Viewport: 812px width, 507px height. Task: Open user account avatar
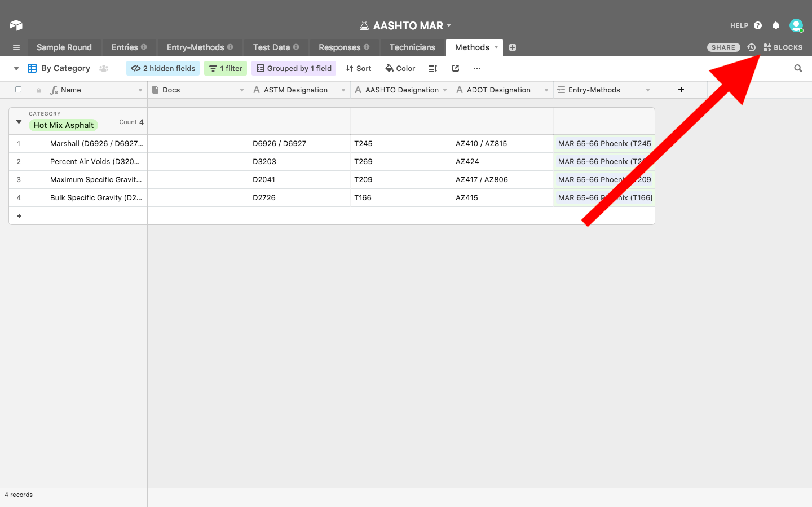796,25
